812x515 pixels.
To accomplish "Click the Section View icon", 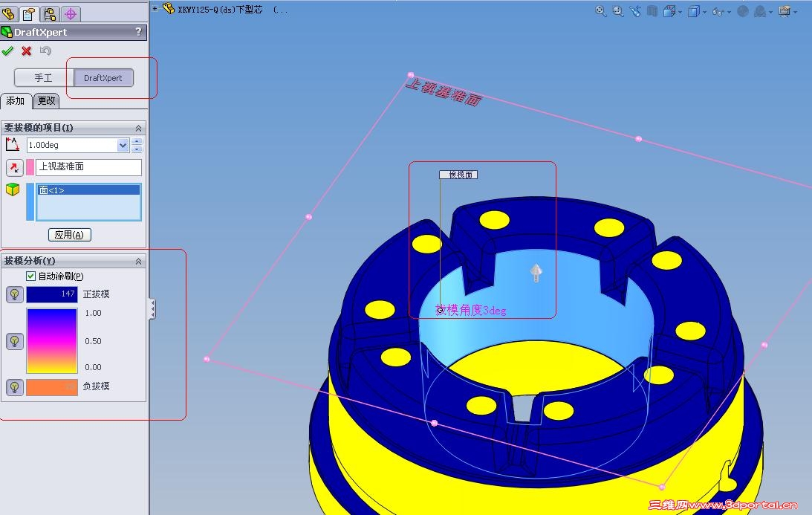I will point(652,11).
